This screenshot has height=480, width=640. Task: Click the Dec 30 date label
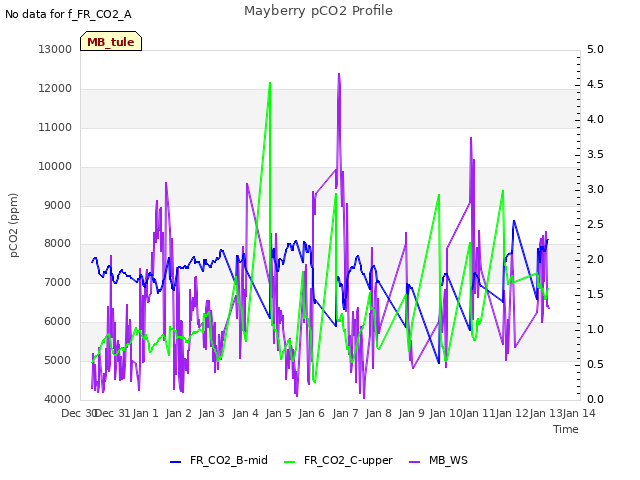79,413
